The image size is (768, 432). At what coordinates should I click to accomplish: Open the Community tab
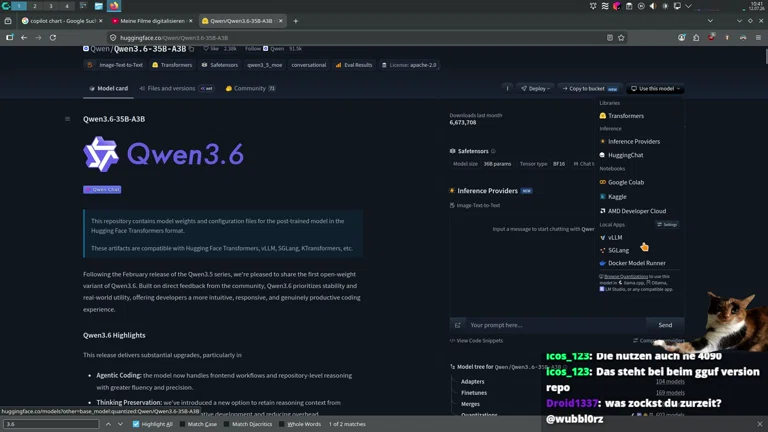coord(250,89)
